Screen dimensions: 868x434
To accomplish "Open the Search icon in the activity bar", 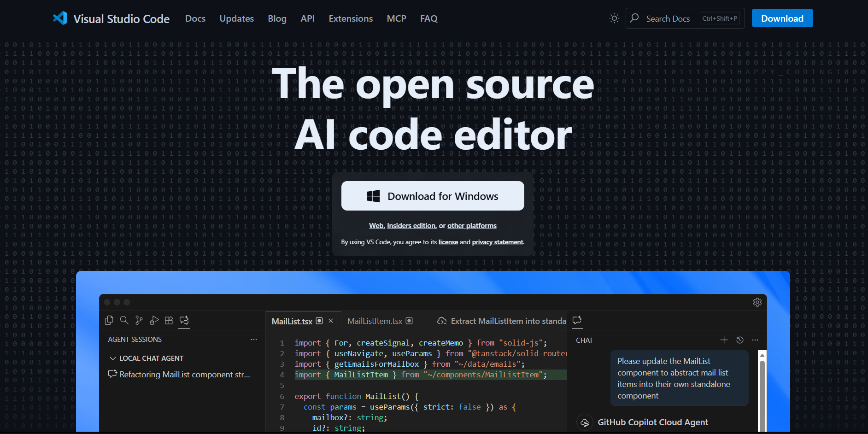I will (x=124, y=320).
